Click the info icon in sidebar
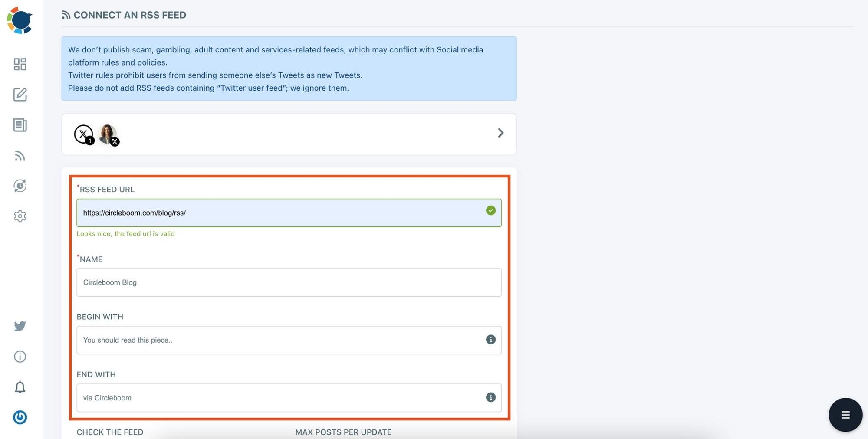The height and width of the screenshot is (439, 868). point(20,357)
